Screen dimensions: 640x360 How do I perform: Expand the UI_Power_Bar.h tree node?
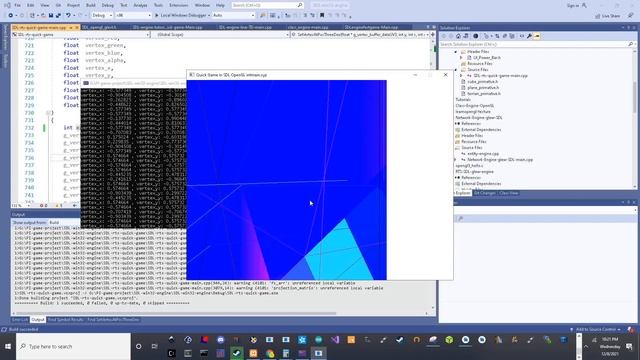click(462, 58)
